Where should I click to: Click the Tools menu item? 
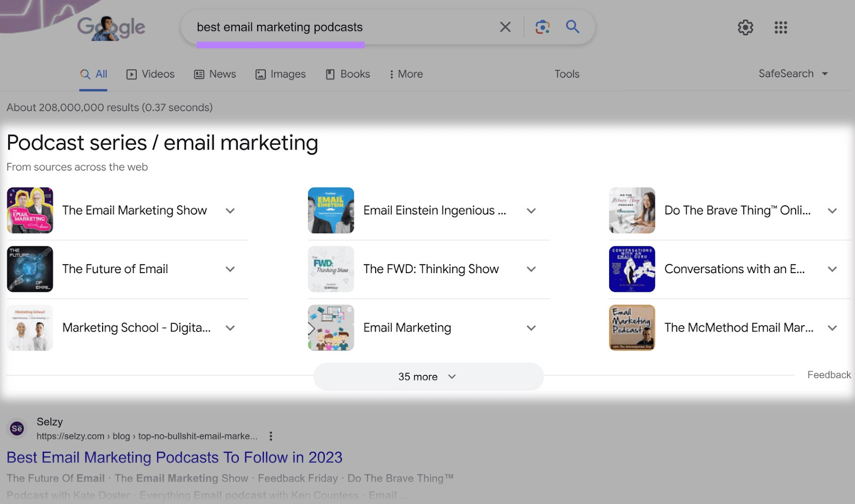[566, 74]
